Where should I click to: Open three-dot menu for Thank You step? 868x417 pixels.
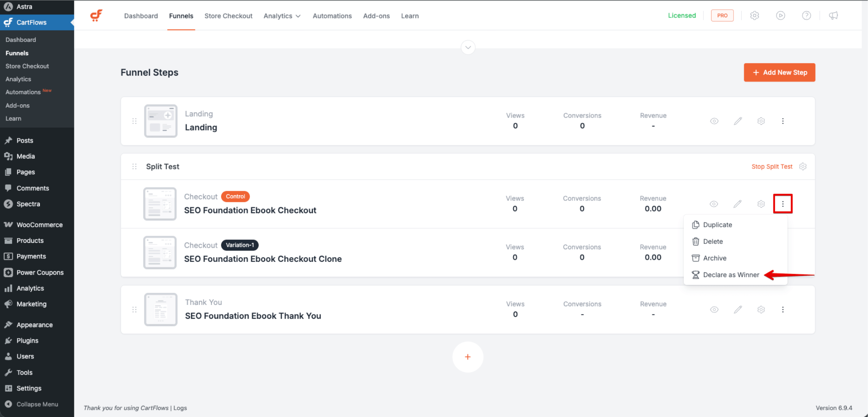pyautogui.click(x=783, y=310)
